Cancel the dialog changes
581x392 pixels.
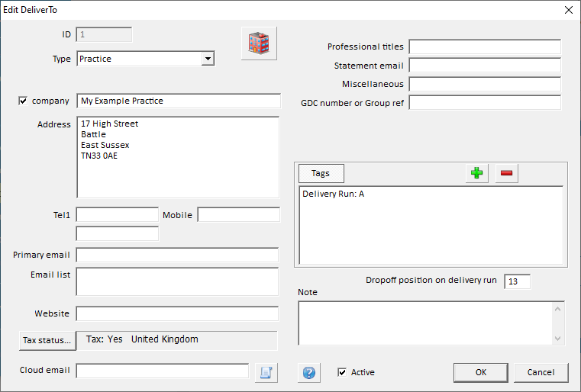(541, 372)
